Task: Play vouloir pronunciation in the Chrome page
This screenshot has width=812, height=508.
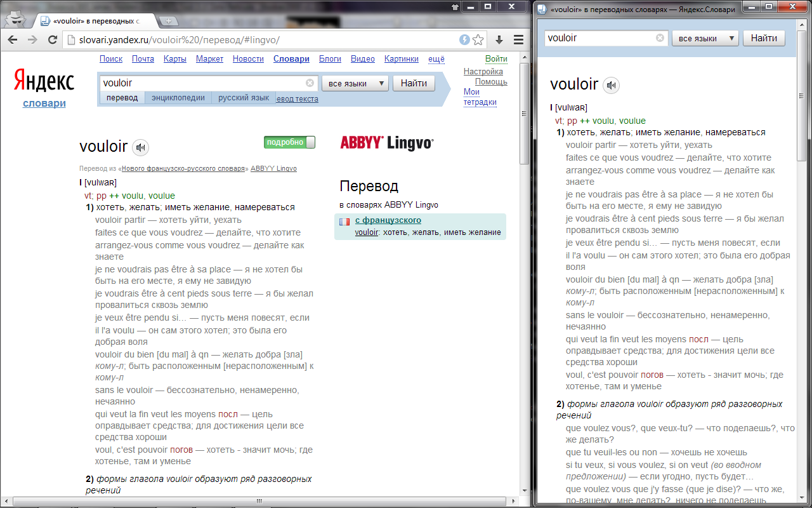Action: point(141,148)
